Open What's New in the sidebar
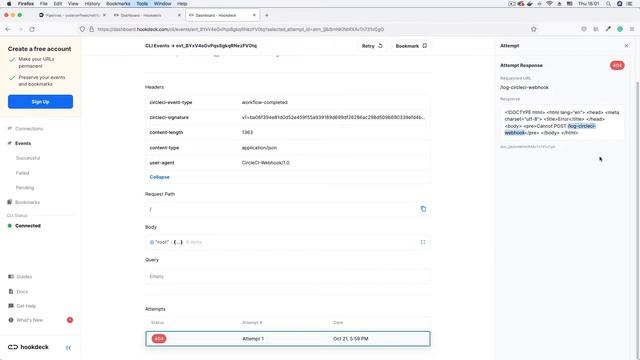The height and width of the screenshot is (360, 640). [x=29, y=320]
